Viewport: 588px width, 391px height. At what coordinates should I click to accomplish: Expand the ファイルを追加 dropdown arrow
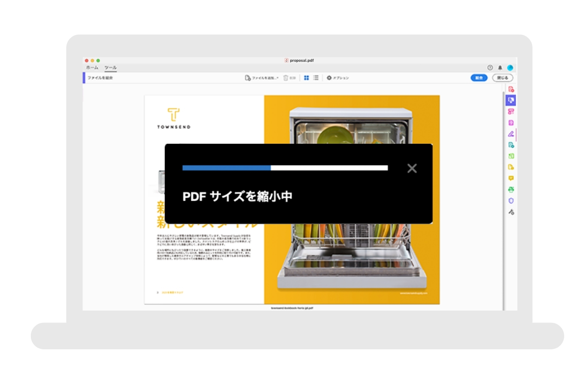[x=278, y=78]
